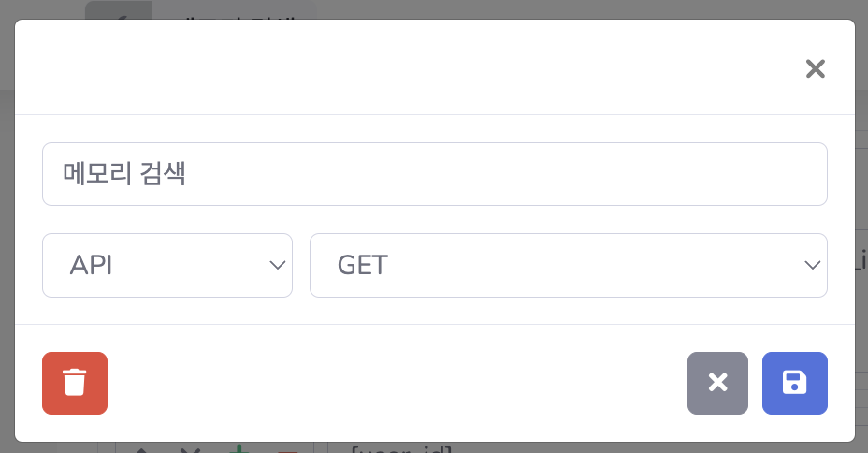Save changes using the blue floppy disk icon
868x453 pixels.
point(795,383)
